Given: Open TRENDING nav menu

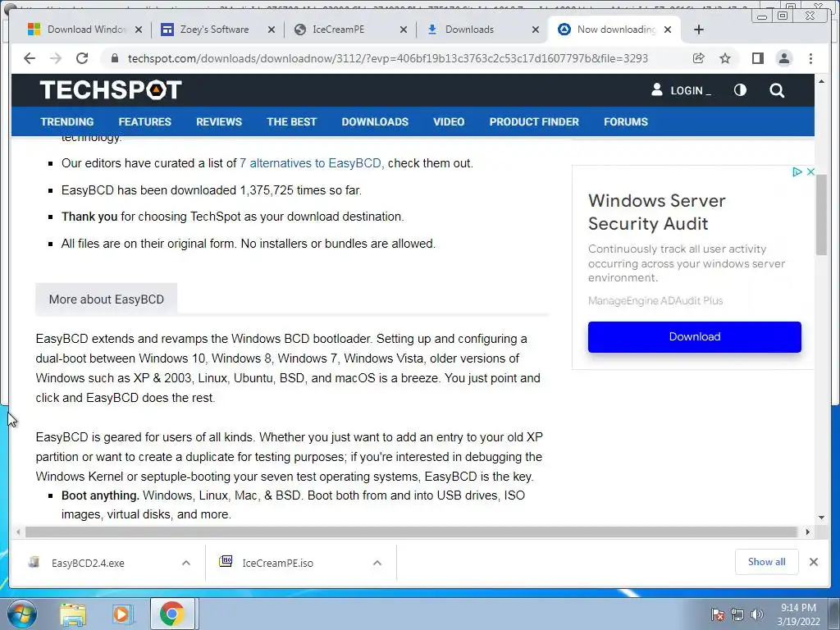Looking at the screenshot, I should click(67, 121).
